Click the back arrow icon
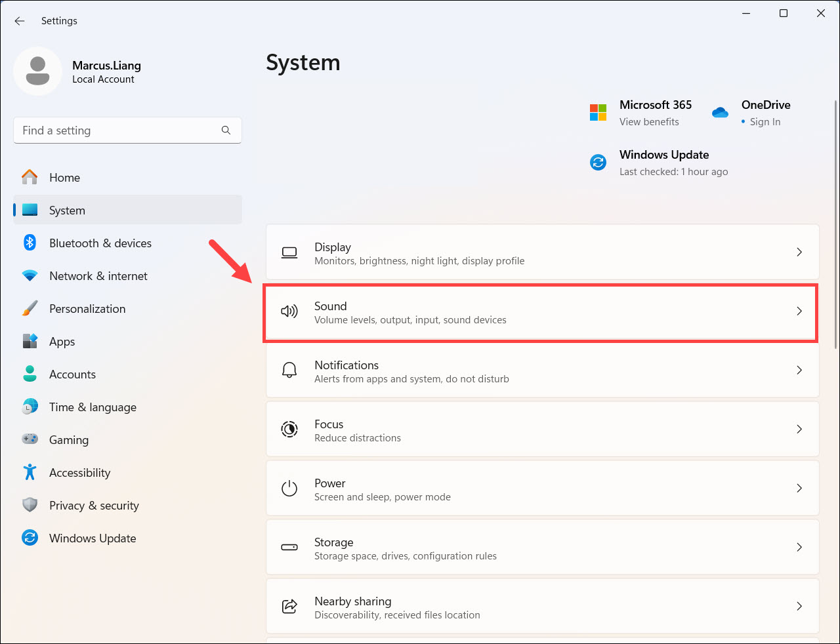The width and height of the screenshot is (840, 644). [x=20, y=21]
